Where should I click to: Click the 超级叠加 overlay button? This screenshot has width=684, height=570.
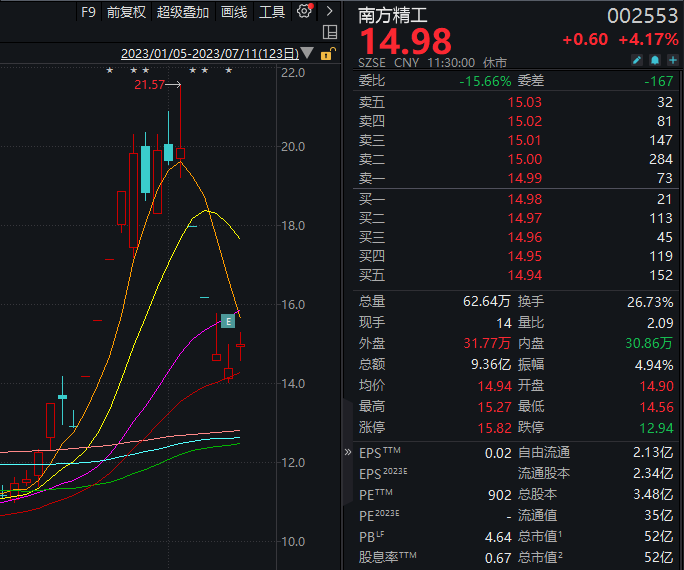(183, 12)
